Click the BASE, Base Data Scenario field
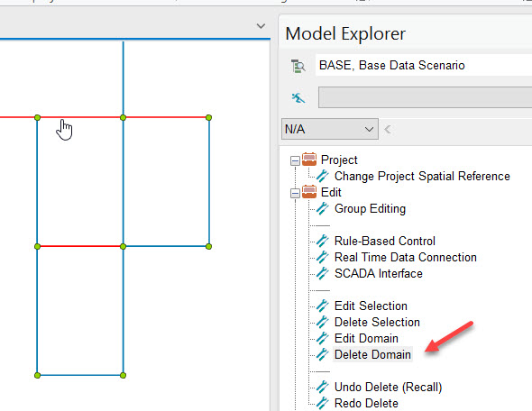This screenshot has width=532, height=411. click(424, 65)
